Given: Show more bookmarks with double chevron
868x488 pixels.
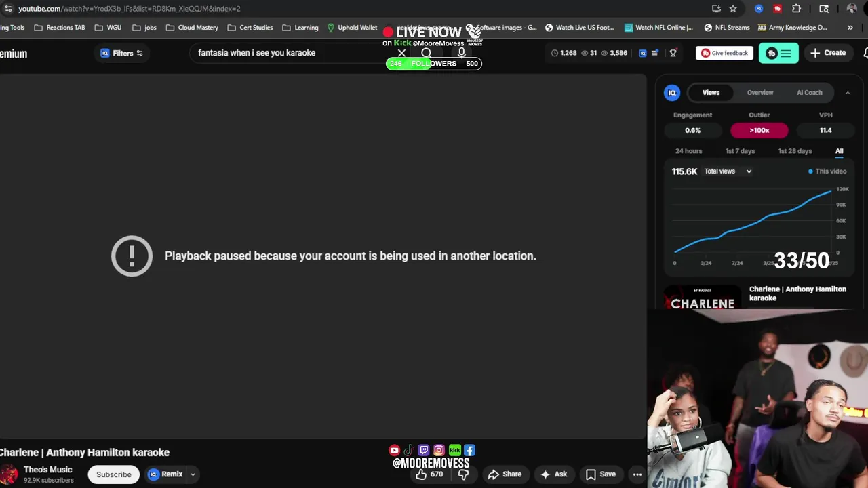Looking at the screenshot, I should [x=850, y=28].
